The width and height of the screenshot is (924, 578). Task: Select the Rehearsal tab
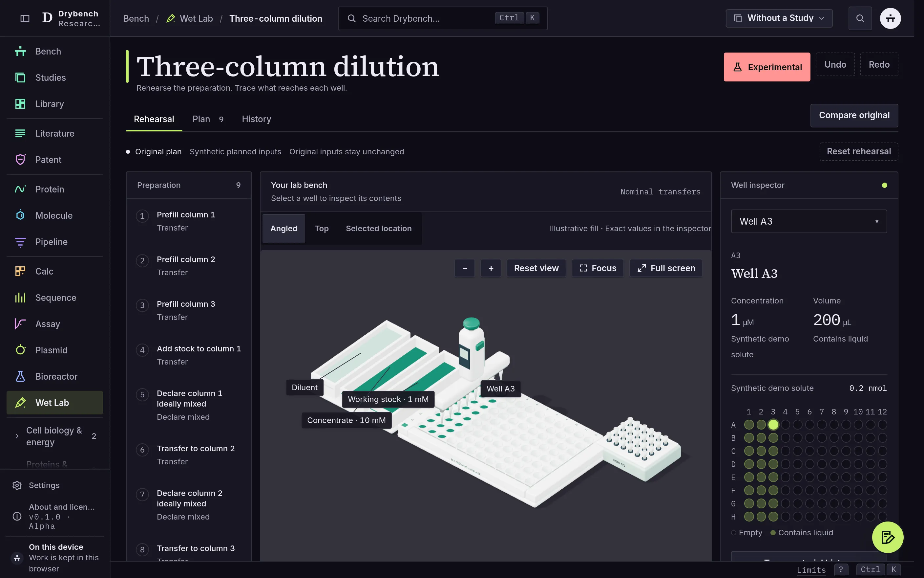[x=154, y=119]
